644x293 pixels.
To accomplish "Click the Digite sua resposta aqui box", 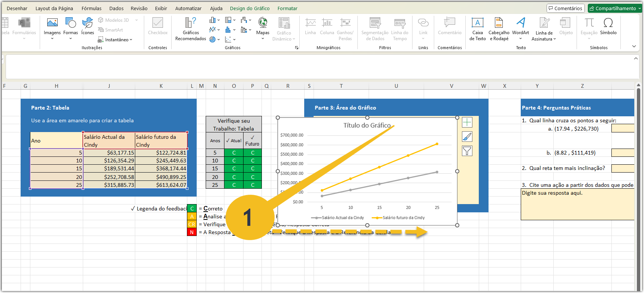I will coord(577,204).
